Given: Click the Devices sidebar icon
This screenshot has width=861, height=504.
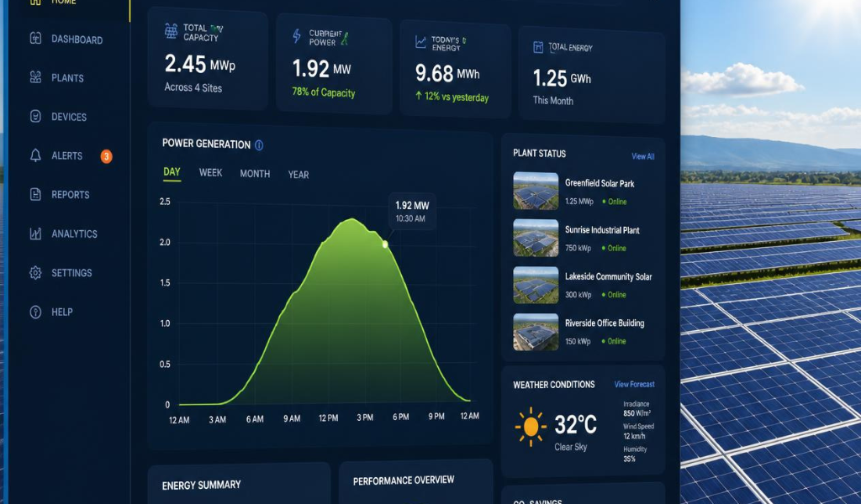Looking at the screenshot, I should click(x=35, y=116).
